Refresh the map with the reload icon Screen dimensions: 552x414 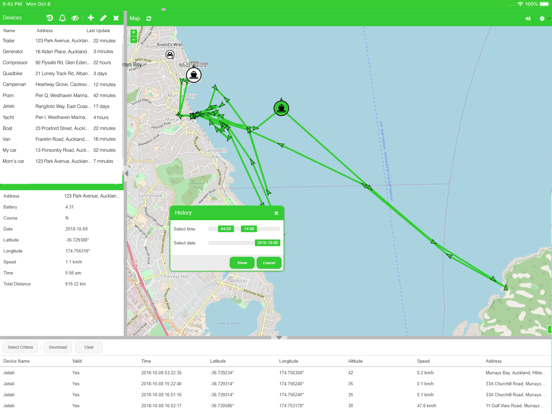tap(149, 18)
